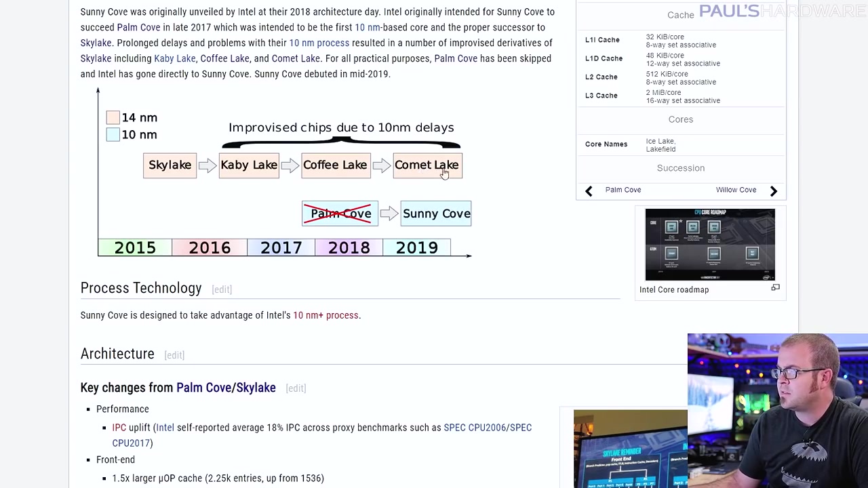Open the 10 nm process link

(319, 43)
